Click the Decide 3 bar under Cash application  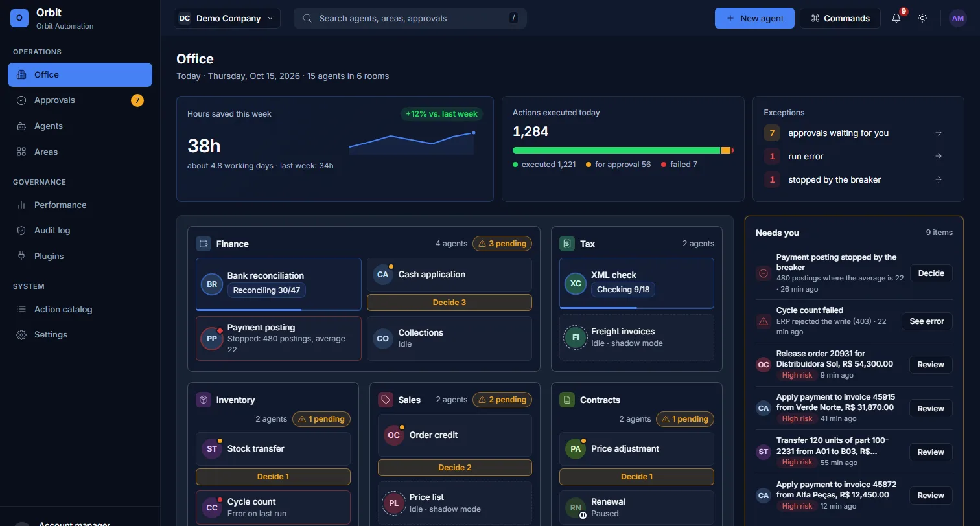coord(449,303)
